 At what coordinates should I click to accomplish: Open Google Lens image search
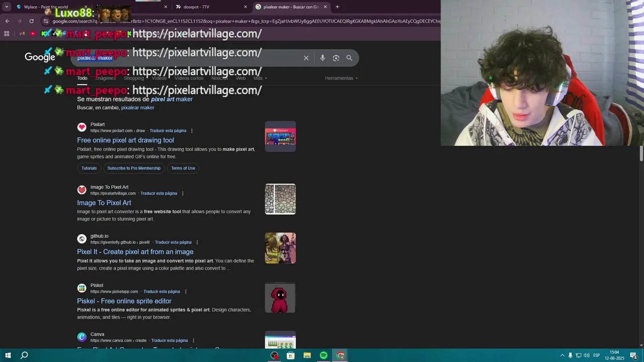point(336,58)
